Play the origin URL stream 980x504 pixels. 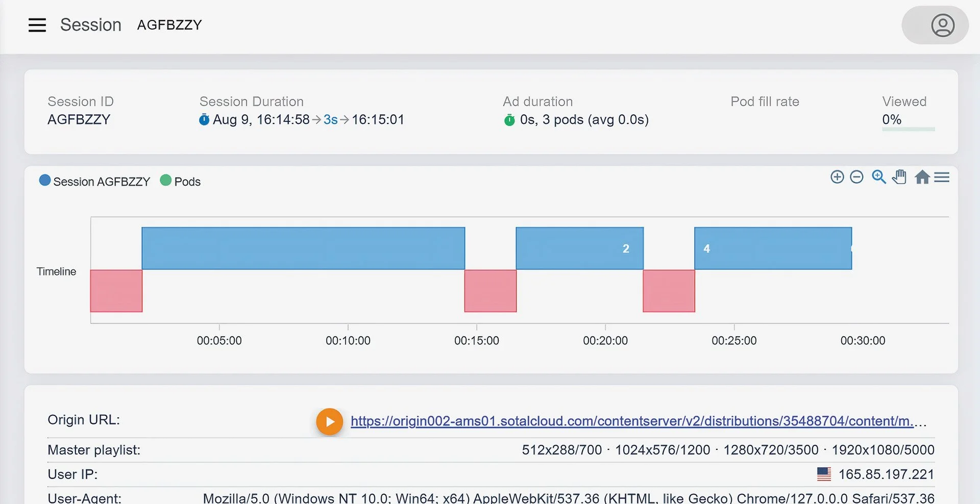(330, 422)
